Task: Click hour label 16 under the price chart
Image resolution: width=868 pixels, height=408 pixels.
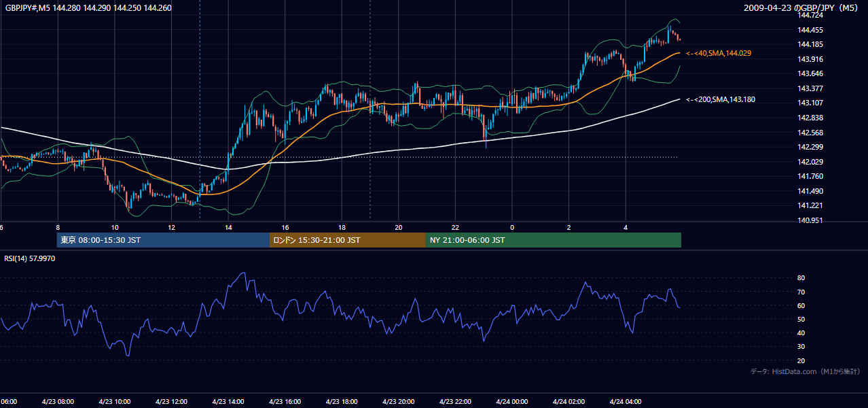Action: (285, 228)
